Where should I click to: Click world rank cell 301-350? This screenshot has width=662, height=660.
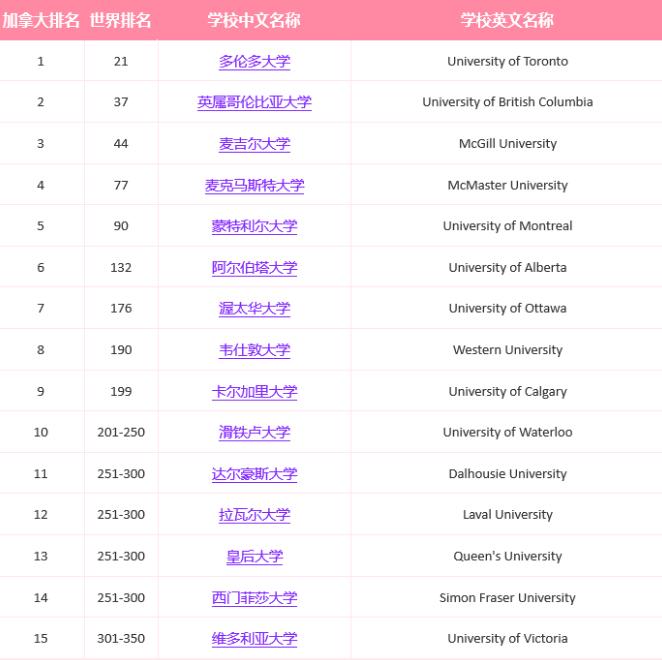pos(121,638)
